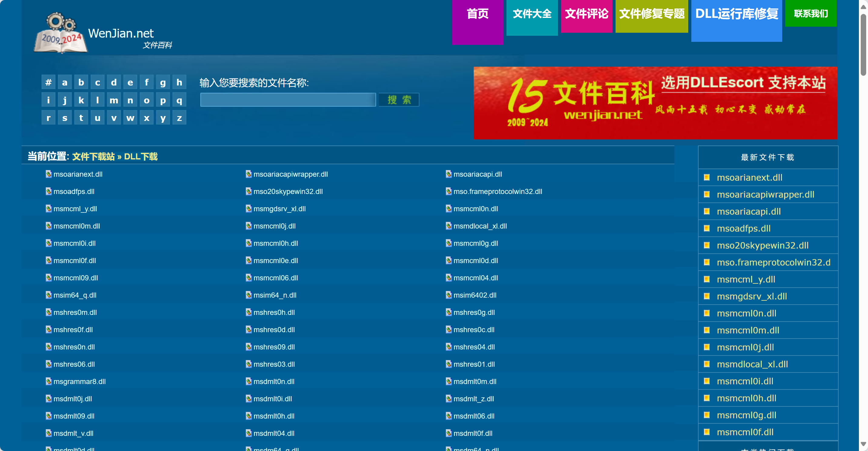Open the 文件评论 navigation tab
Viewport: 868px width, 451px height.
[586, 16]
